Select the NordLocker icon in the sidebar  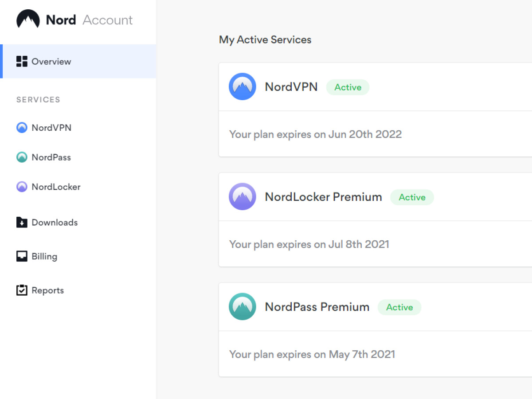[21, 187]
